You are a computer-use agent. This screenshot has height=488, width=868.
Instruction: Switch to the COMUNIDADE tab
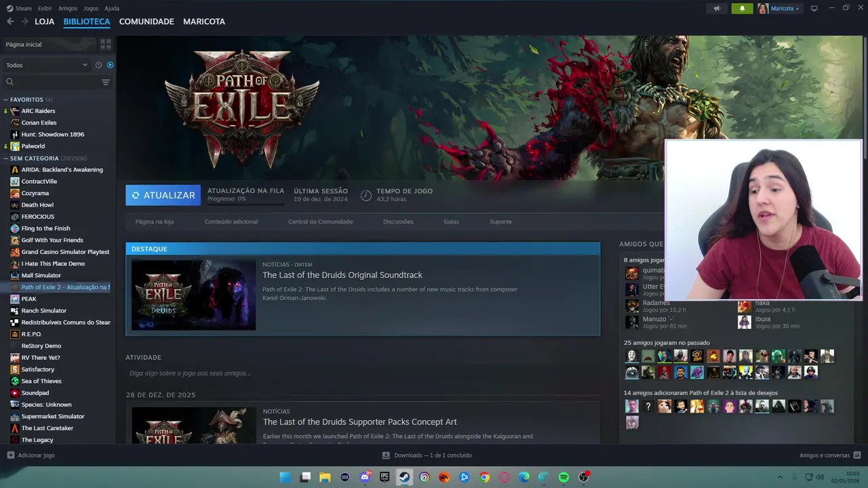146,22
